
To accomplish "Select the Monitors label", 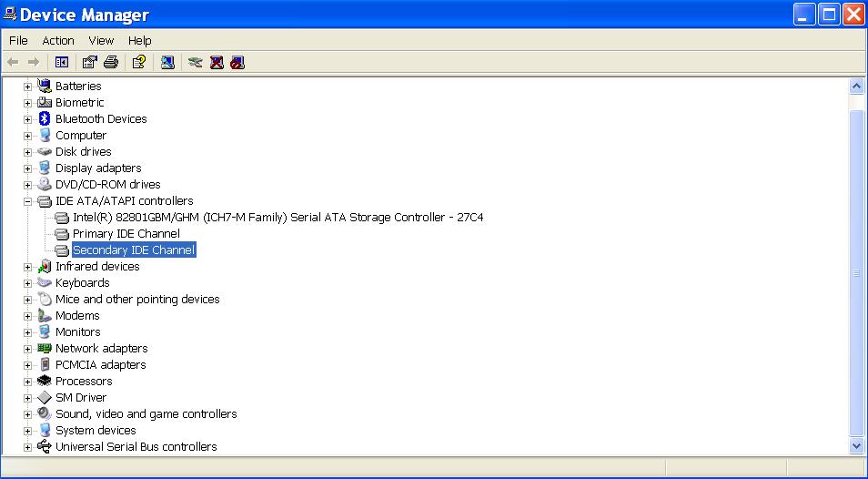I will click(x=78, y=331).
